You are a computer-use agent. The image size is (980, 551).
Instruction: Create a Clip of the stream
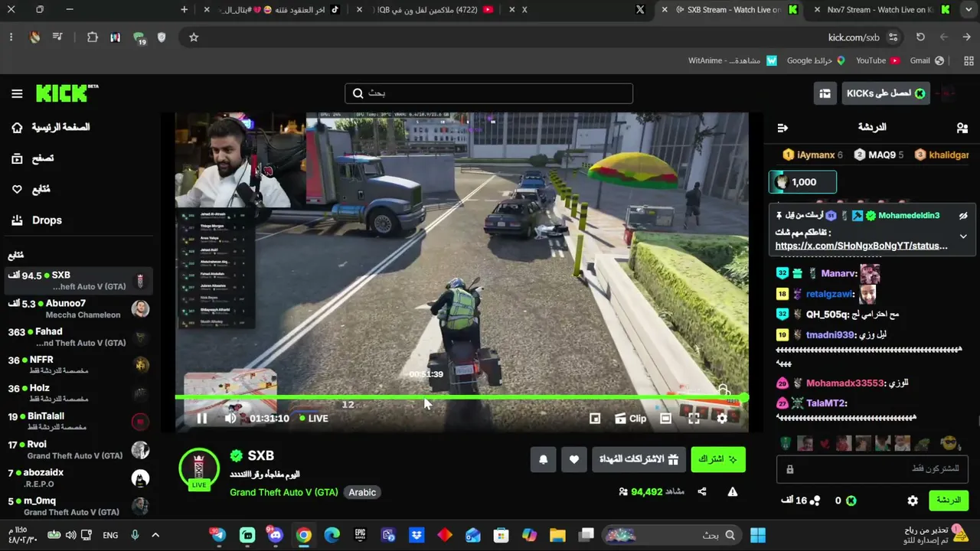pos(631,419)
